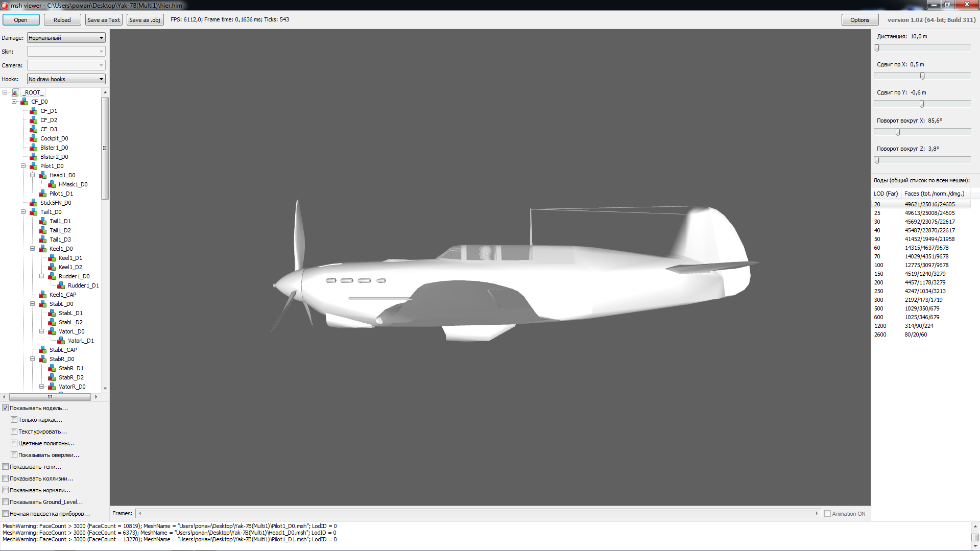Click the Open button
980x551 pixels.
click(21, 20)
